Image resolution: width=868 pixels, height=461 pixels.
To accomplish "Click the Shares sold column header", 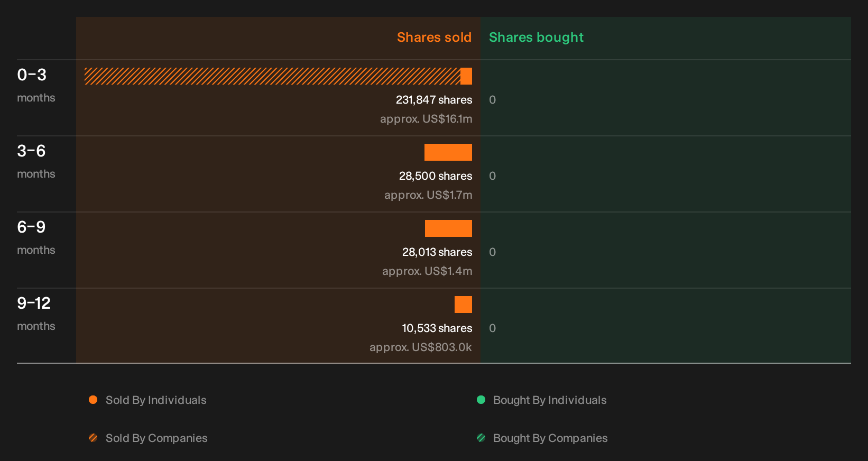I will (x=434, y=38).
